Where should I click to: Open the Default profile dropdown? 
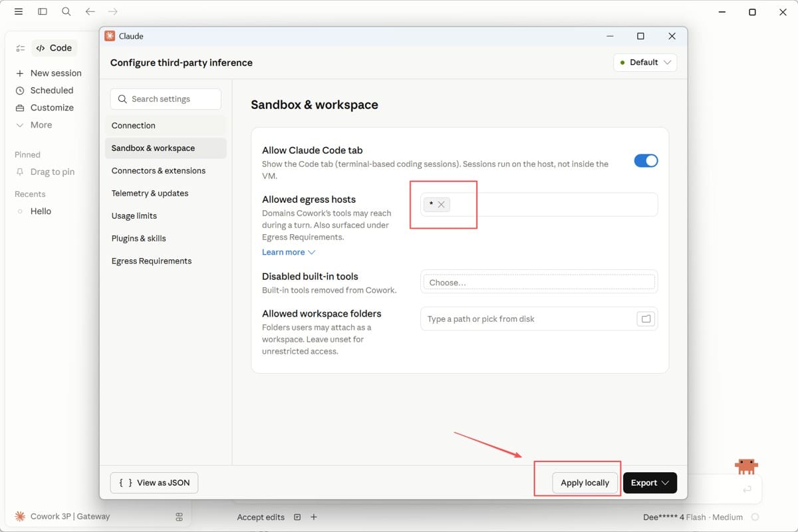coord(645,63)
